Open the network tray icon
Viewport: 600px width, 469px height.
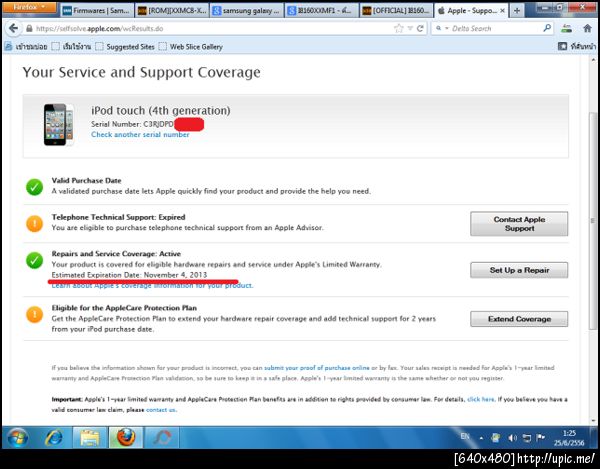coord(527,438)
